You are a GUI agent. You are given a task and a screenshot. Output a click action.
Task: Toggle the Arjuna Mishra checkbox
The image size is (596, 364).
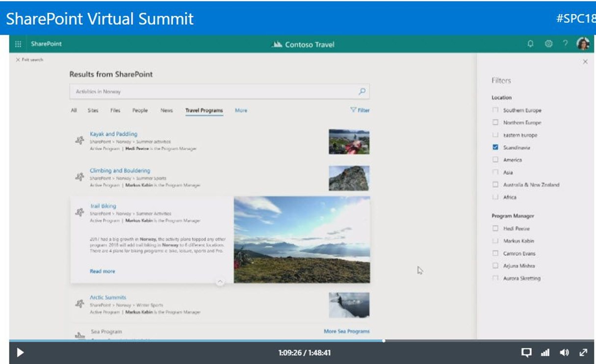click(x=495, y=266)
